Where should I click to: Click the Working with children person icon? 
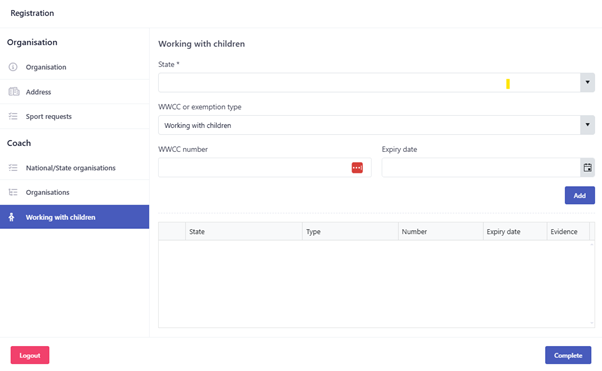click(12, 217)
